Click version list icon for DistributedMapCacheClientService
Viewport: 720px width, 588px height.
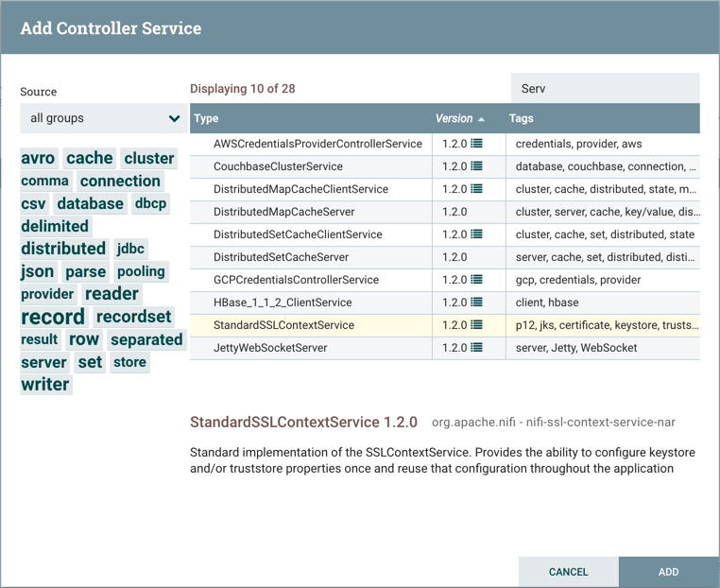click(477, 189)
